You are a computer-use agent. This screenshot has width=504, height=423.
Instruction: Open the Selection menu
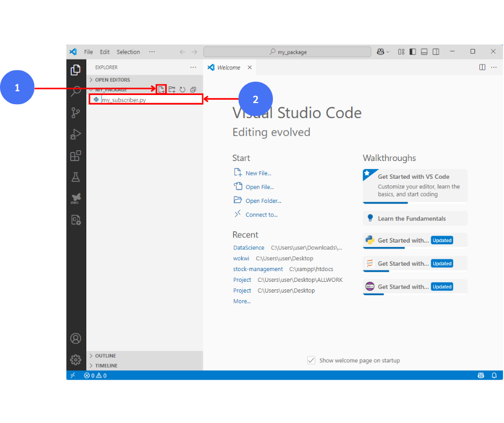pos(128,52)
